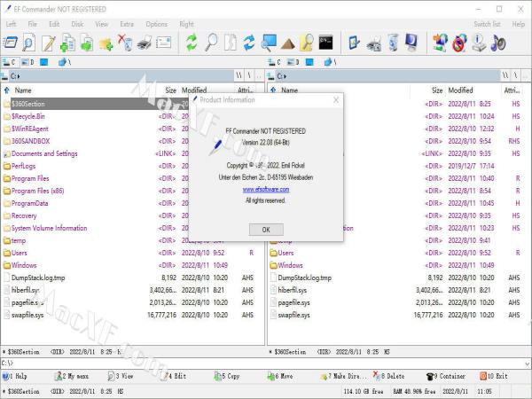Click the F6 Move button
The image size is (532, 399).
pyautogui.click(x=279, y=376)
